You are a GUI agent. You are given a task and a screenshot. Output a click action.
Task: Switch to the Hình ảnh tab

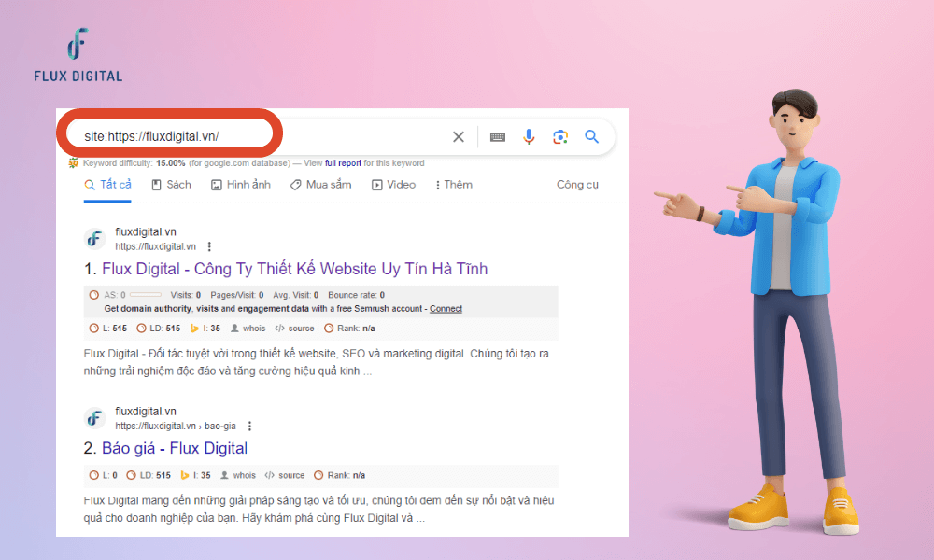tap(241, 185)
